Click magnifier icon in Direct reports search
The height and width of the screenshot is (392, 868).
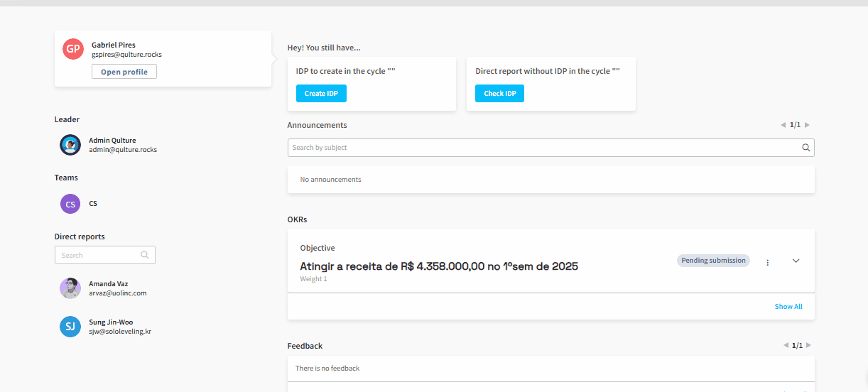145,255
